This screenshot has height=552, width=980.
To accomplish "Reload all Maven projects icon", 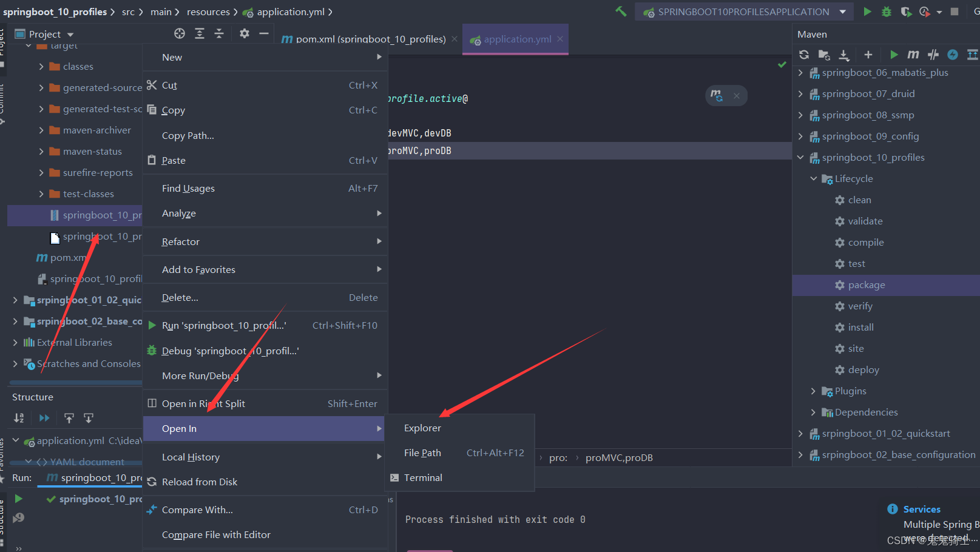I will click(x=804, y=55).
